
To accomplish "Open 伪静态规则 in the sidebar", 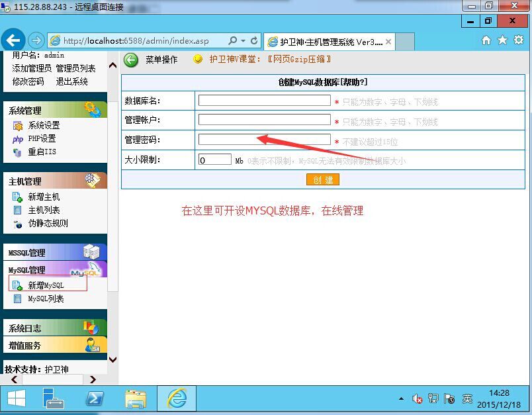I will (x=48, y=223).
